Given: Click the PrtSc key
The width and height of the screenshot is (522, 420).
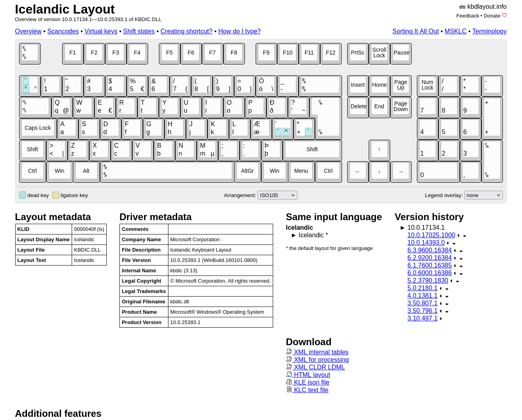Looking at the screenshot, I should [x=358, y=53].
